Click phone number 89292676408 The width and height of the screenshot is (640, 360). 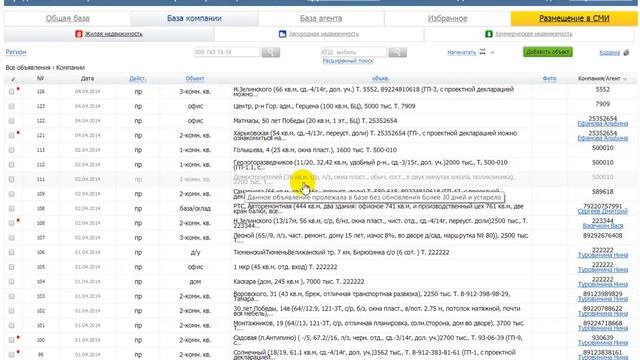tap(602, 236)
